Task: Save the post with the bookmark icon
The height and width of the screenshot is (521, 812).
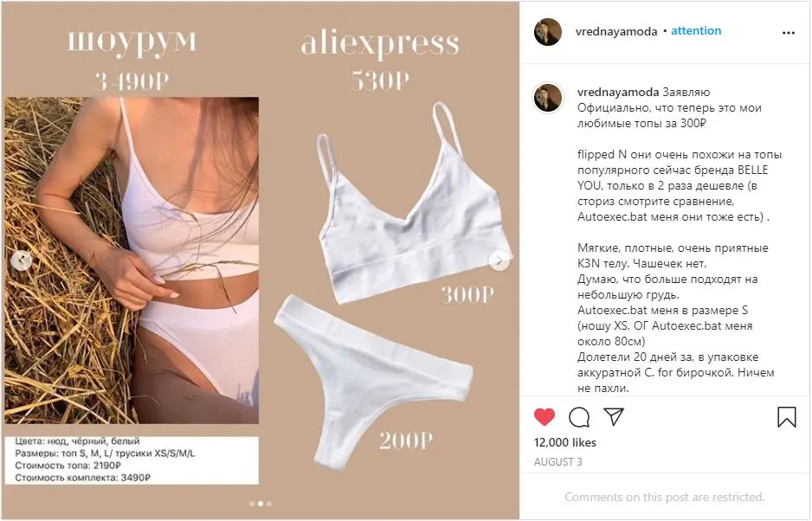Action: pyautogui.click(x=787, y=417)
